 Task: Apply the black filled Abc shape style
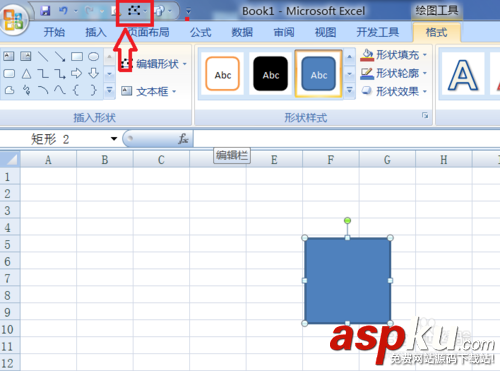point(271,74)
